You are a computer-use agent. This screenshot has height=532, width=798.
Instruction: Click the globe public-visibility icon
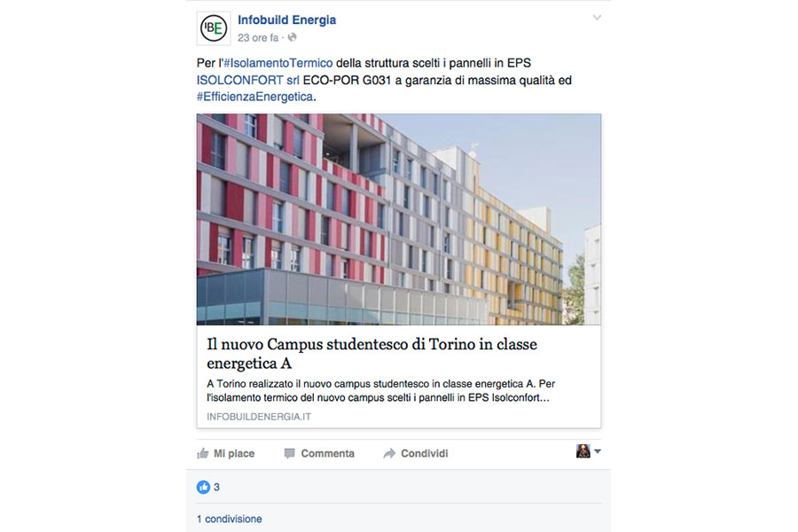point(292,37)
